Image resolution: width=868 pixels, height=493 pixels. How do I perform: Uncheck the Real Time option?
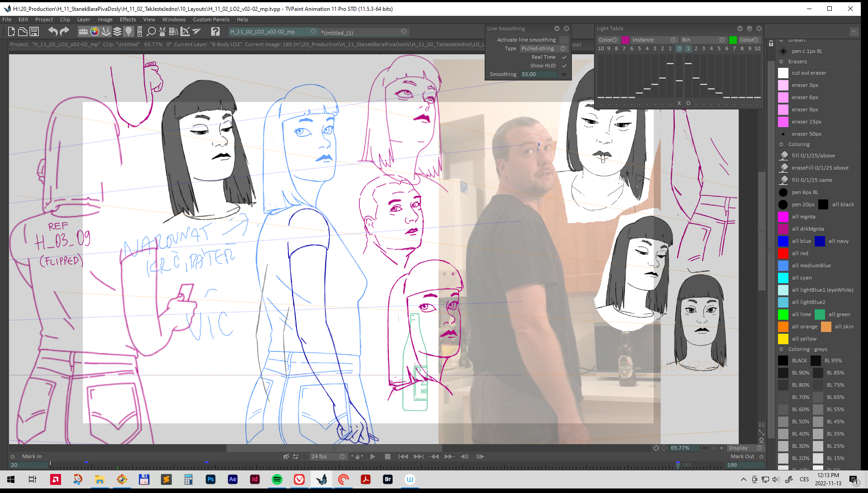tap(564, 57)
